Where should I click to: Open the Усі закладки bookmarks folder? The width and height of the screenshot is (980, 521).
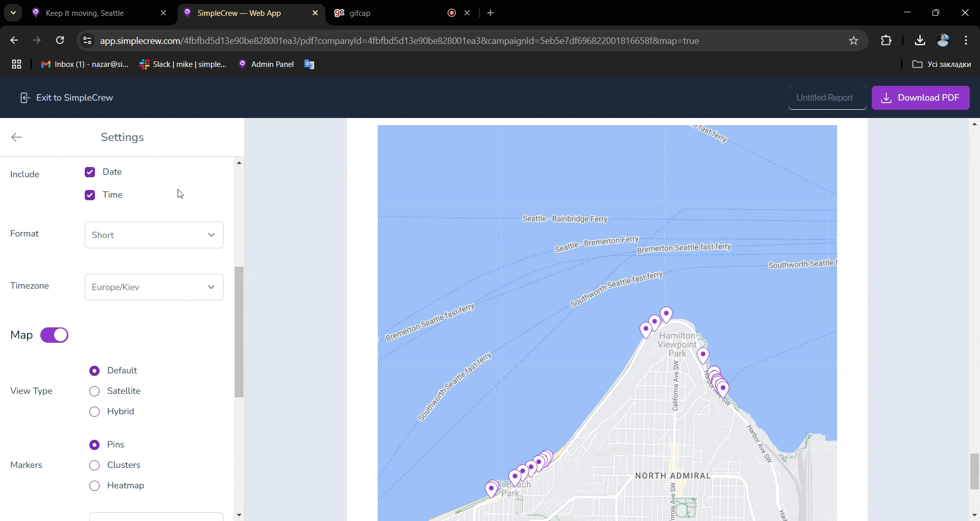click(x=942, y=64)
